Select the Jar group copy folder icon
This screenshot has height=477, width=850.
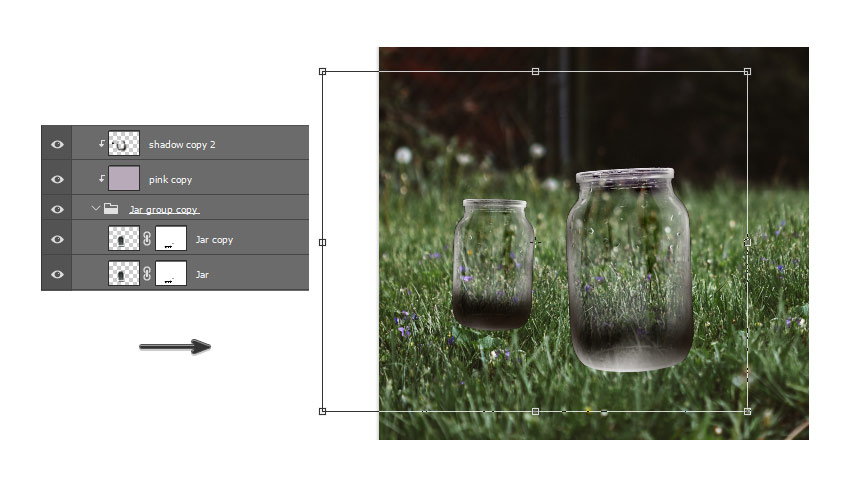[111, 209]
